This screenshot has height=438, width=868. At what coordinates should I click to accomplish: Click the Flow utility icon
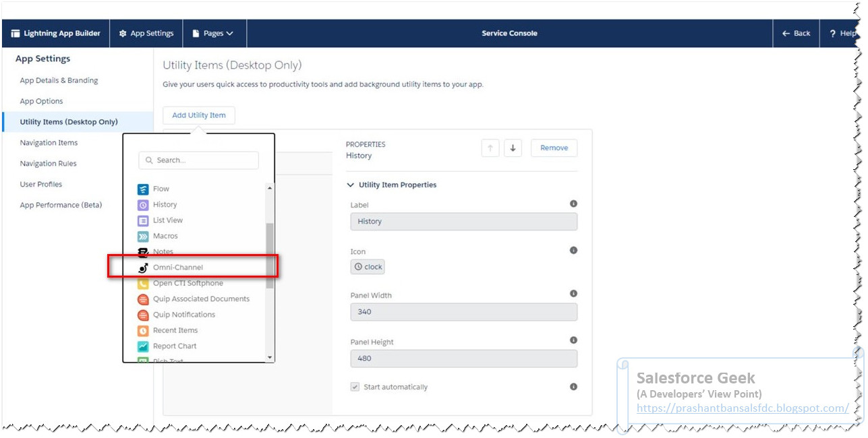143,189
